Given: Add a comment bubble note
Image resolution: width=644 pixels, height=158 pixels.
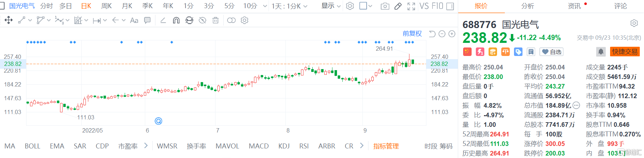Looking at the screenshot, I should 147,21.
